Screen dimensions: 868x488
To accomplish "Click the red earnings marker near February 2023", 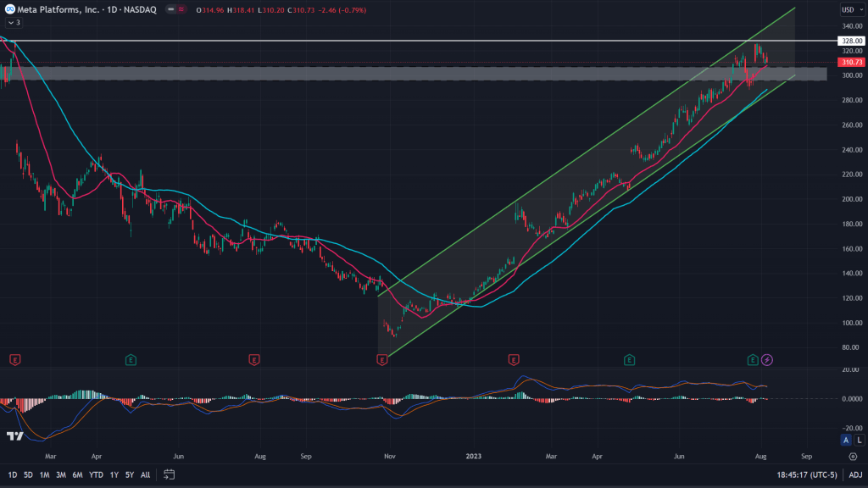I will tap(513, 360).
